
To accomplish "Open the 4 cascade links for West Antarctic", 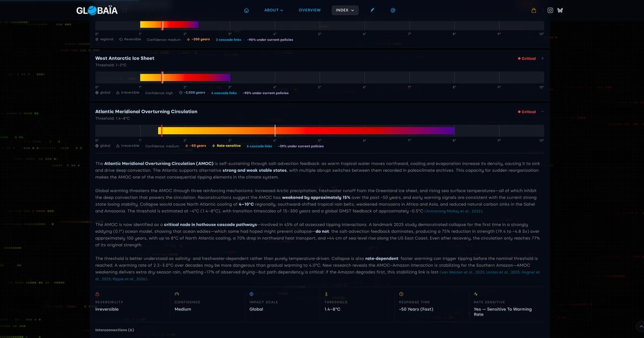I will (x=224, y=93).
